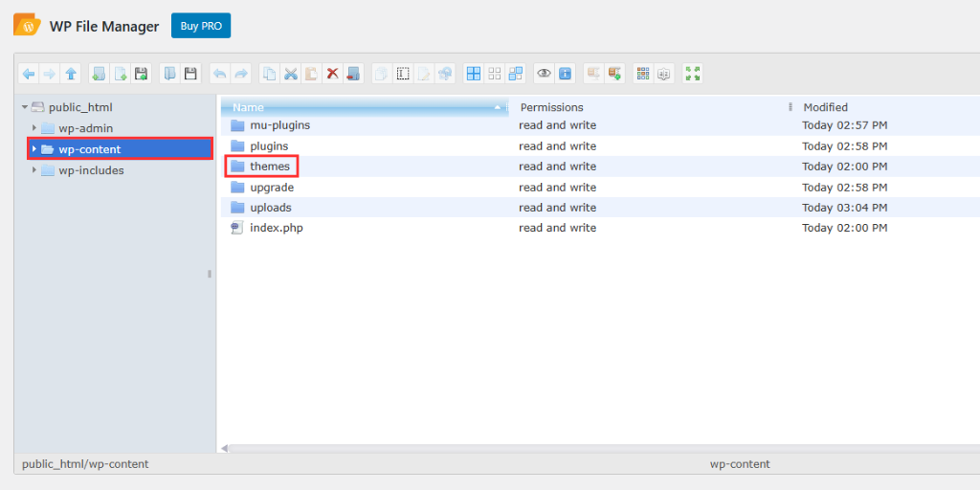Image resolution: width=980 pixels, height=490 pixels.
Task: Click the Extract archive toolbar icon
Action: [x=593, y=74]
